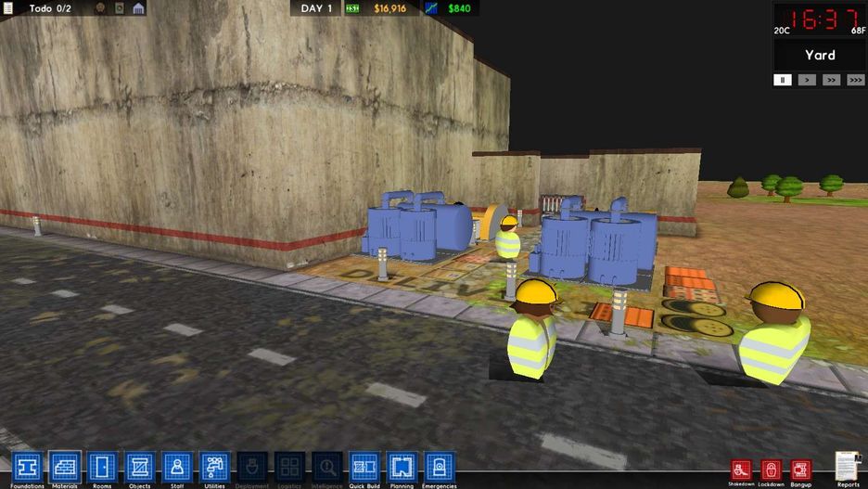Trigger the Shakedown action
Image resolution: width=868 pixels, height=489 pixels.
click(x=741, y=470)
